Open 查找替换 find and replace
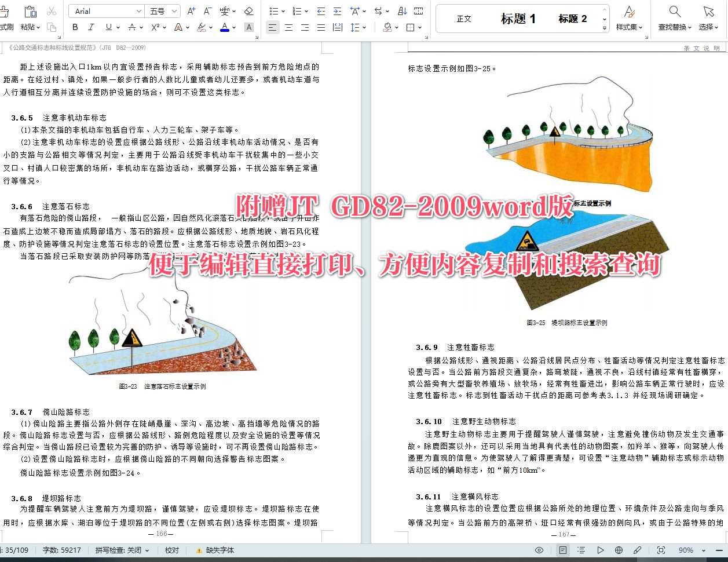 674,18
